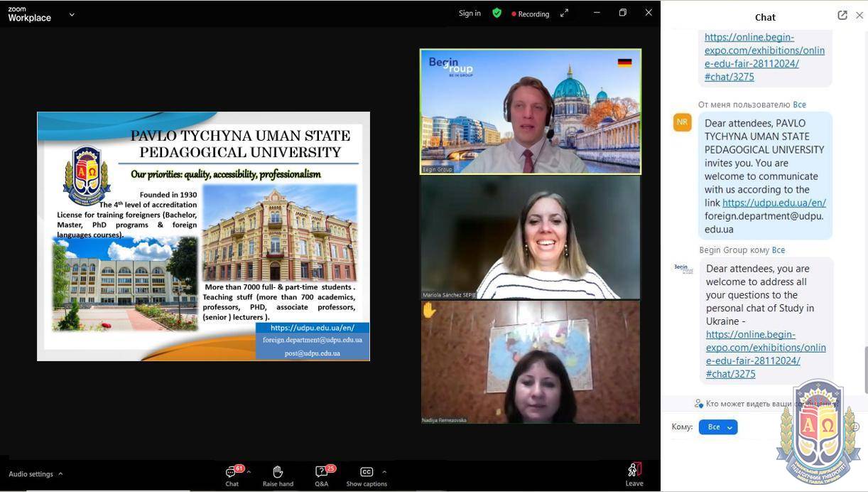The width and height of the screenshot is (868, 492).
Task: Open the Zoom Workplace menu chevron
Action: tap(72, 14)
